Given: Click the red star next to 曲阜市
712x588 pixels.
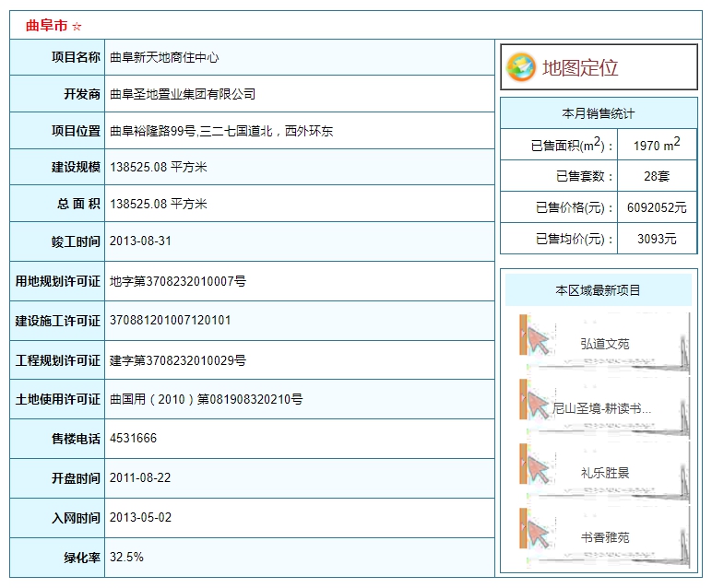Looking at the screenshot, I should [77, 27].
